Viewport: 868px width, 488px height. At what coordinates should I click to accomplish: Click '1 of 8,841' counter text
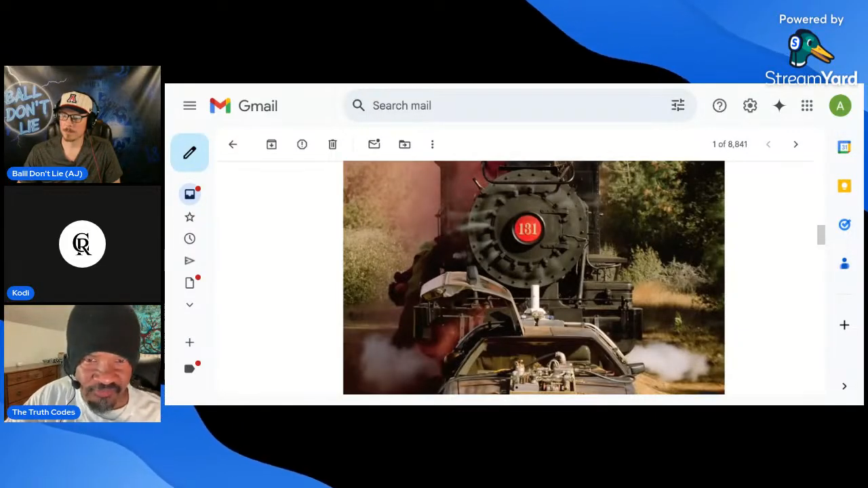730,144
